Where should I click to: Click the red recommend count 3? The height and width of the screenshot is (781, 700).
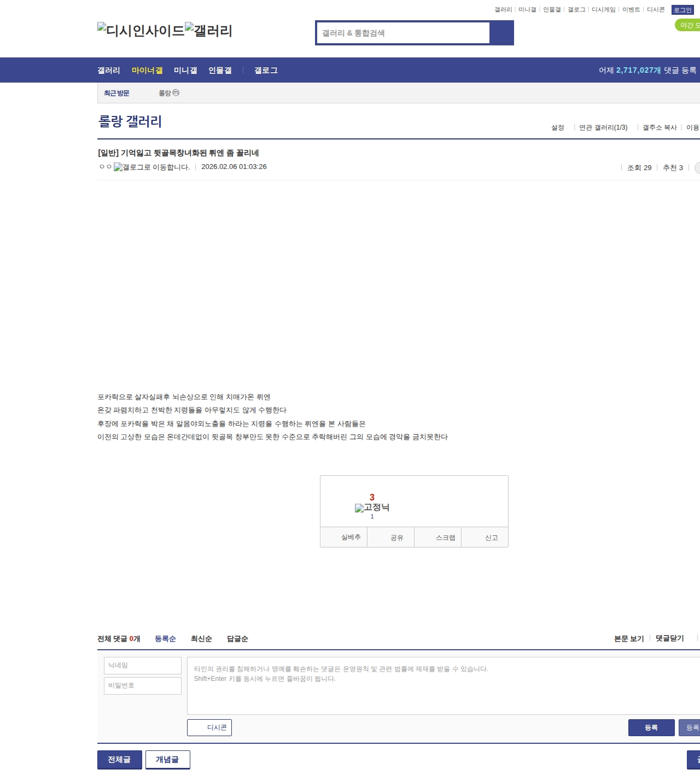pos(372,497)
